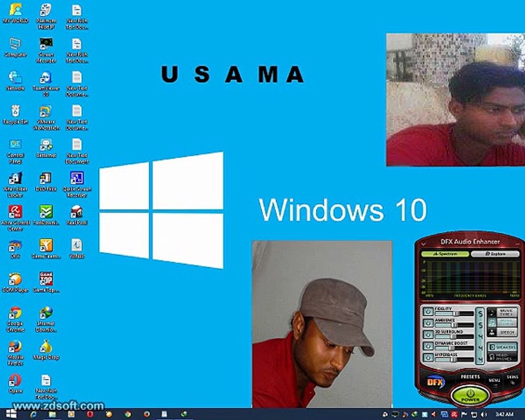Click the taskbar clock showing 3:42 AM
This screenshot has height=420, width=525.
coord(505,414)
